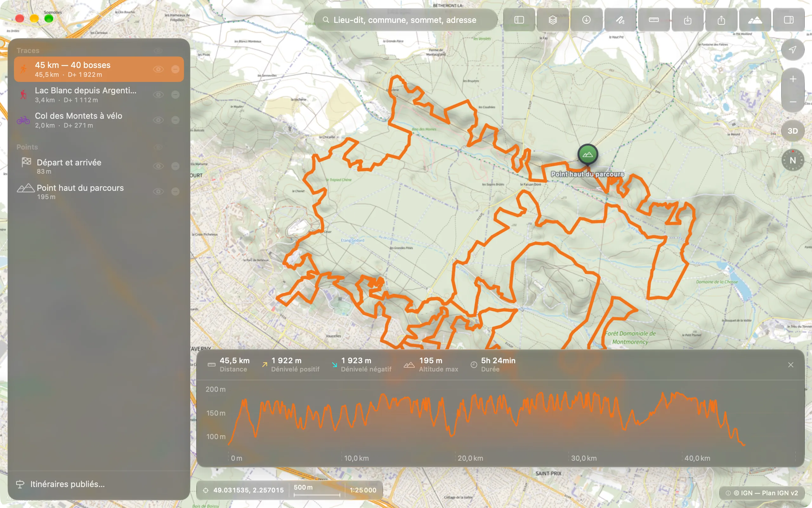
Task: Select Col des Montets à vélo track
Action: (x=99, y=120)
